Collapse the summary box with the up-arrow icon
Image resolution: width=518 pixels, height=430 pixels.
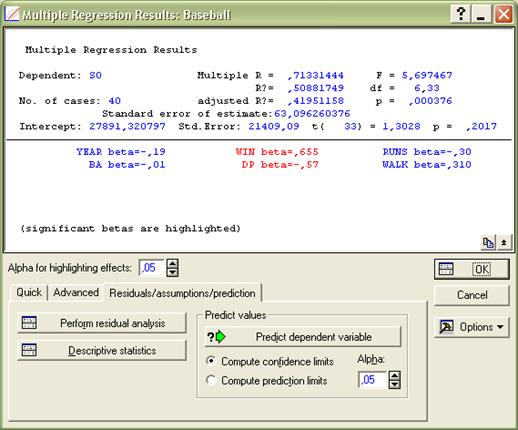(504, 242)
